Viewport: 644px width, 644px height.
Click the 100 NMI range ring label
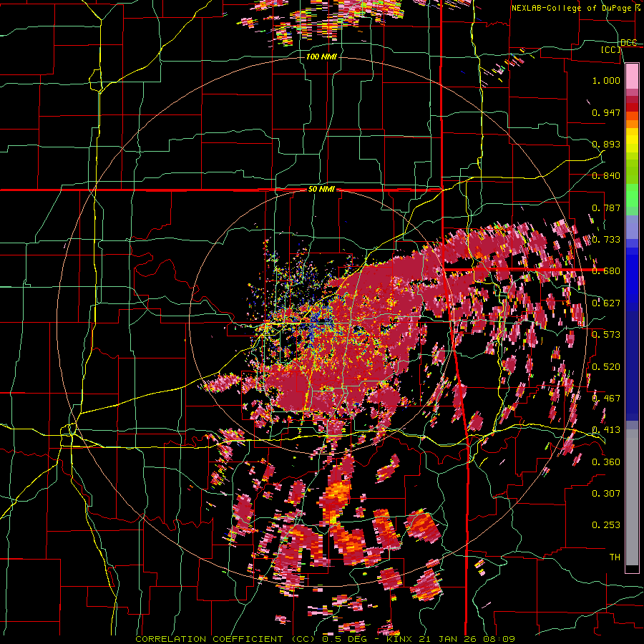(321, 57)
